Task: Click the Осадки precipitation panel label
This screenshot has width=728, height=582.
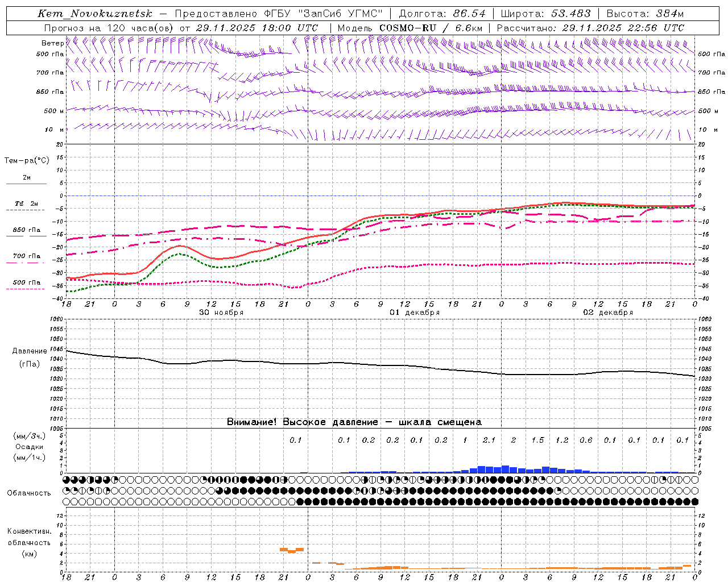Action: [x=30, y=447]
